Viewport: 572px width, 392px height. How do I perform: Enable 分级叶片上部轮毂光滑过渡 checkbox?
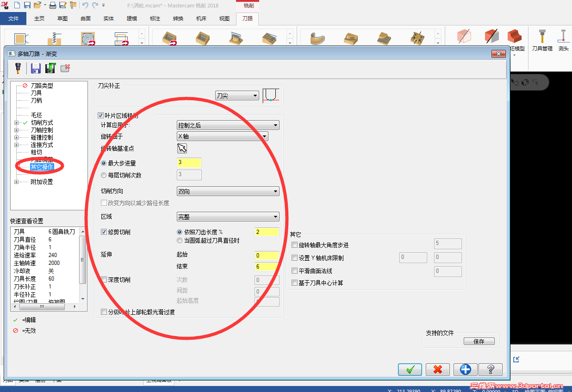click(104, 312)
